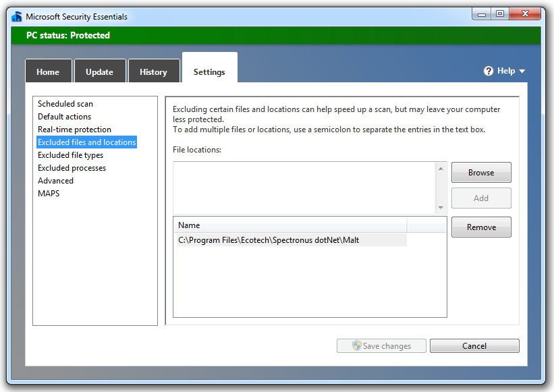Screen dimensions: 554x392
Task: Click the Remove button
Action: coord(481,227)
